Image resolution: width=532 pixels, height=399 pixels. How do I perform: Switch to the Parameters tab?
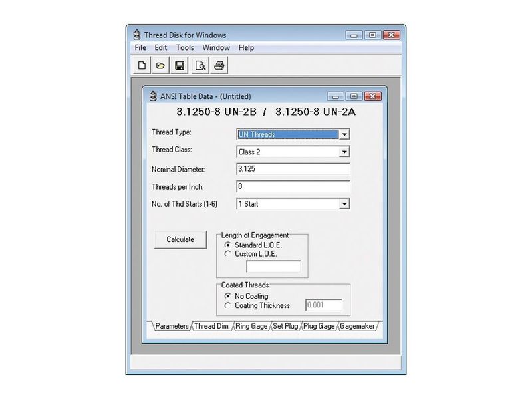point(172,326)
